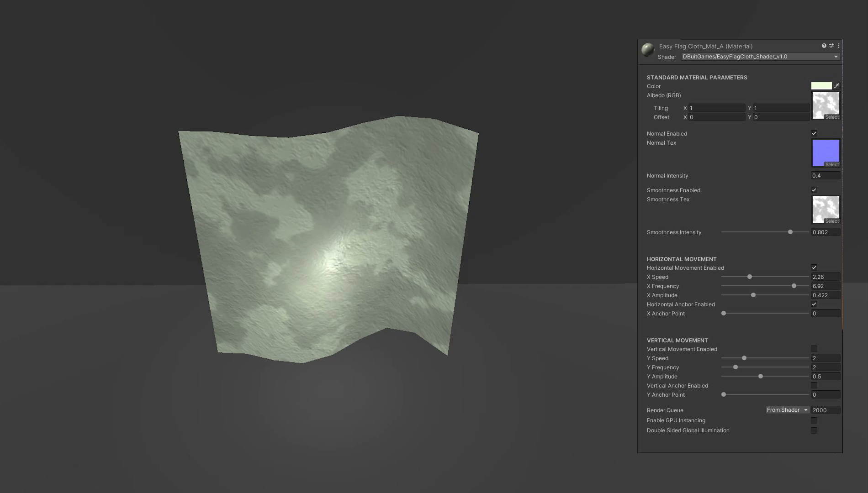Select the Albedo texture thumbnail
The height and width of the screenshot is (493, 868).
[x=826, y=105]
